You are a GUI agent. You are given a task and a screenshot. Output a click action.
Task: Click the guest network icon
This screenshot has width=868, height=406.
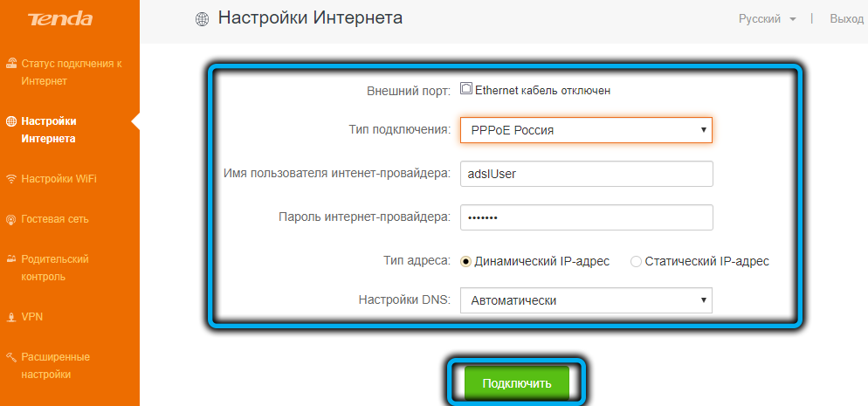[x=11, y=219]
